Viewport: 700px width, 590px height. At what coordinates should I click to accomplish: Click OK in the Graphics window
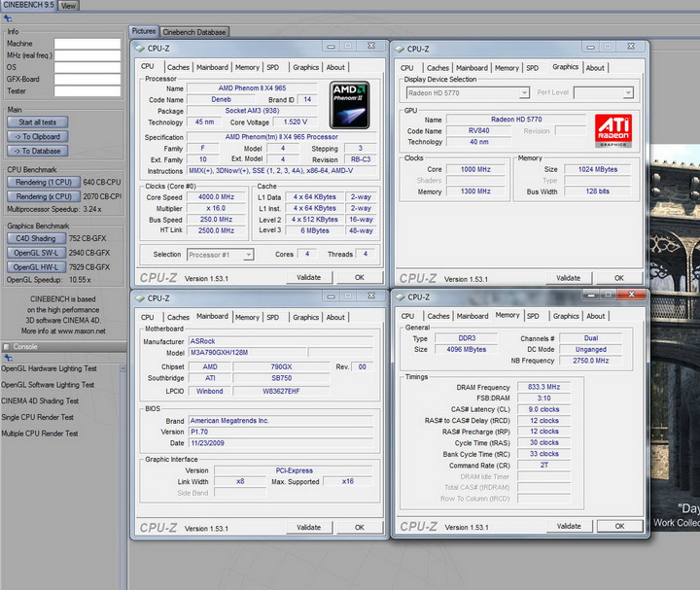pos(618,278)
